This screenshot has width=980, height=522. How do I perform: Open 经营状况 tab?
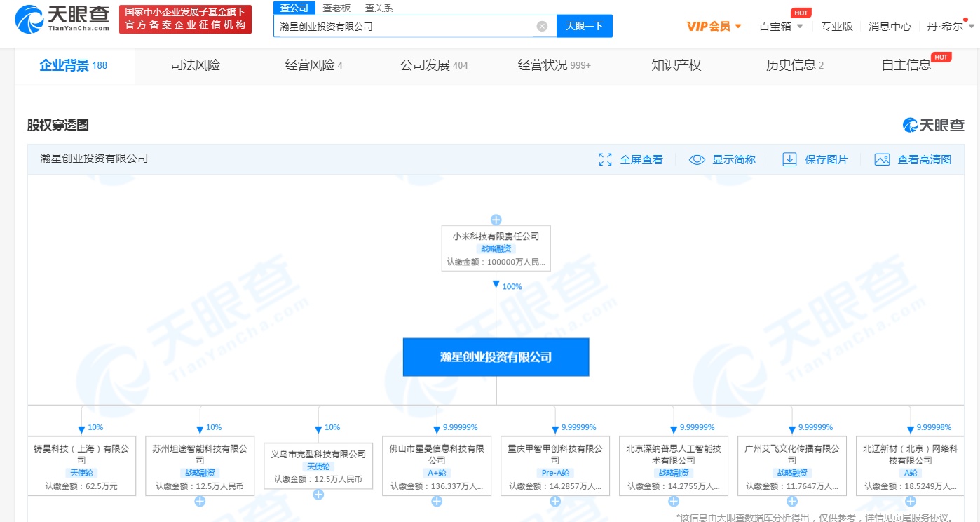click(554, 65)
